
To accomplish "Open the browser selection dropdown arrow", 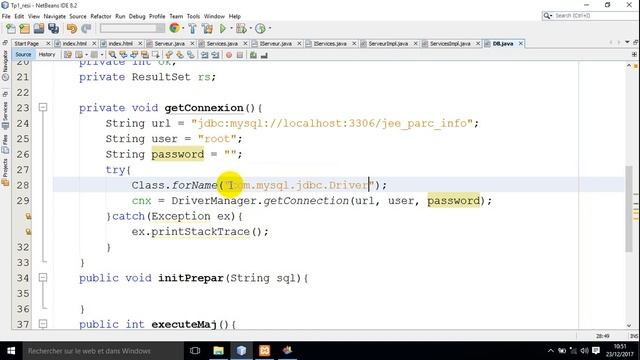I will tap(183, 29).
